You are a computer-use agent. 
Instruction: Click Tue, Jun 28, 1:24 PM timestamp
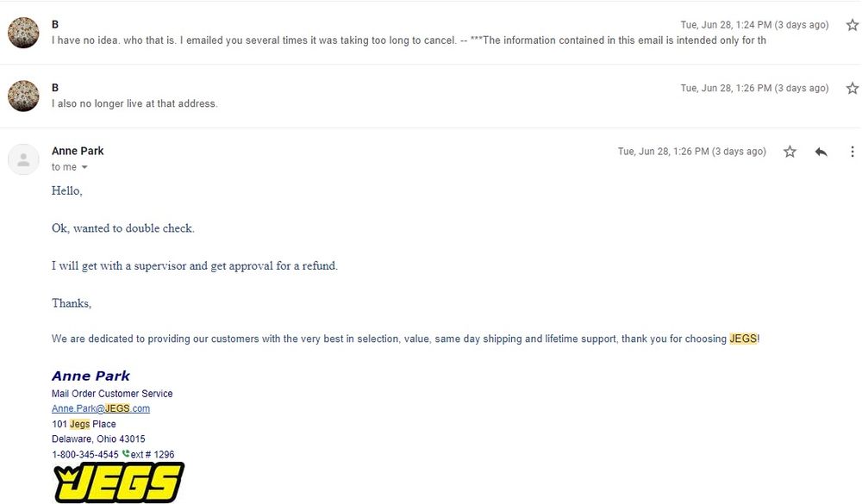tap(754, 25)
